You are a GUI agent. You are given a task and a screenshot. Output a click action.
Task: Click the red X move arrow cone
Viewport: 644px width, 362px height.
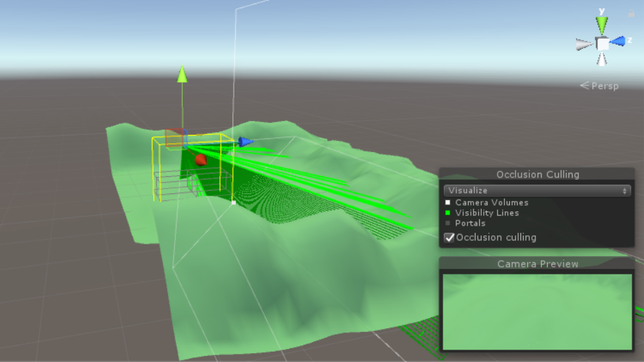coord(200,160)
